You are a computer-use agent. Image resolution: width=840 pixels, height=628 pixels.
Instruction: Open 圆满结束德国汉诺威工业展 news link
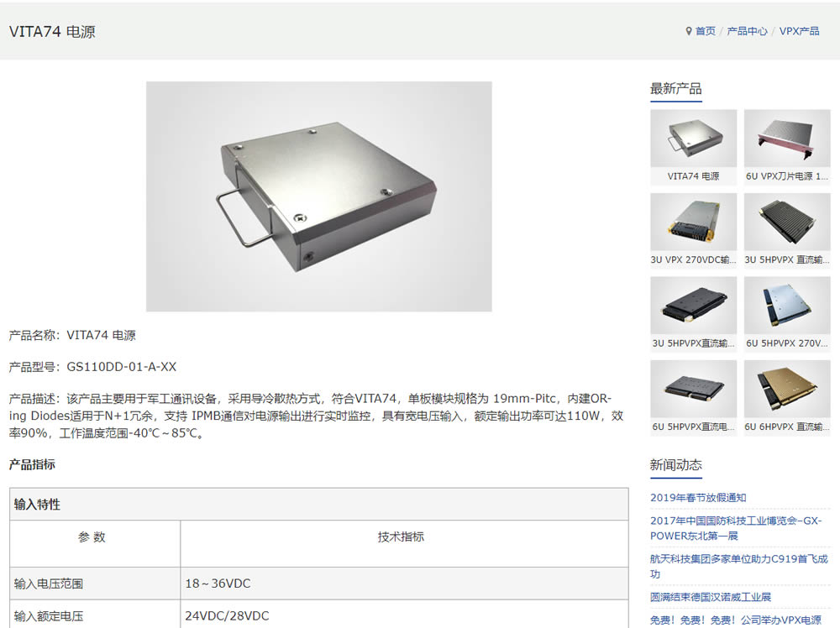click(x=711, y=597)
